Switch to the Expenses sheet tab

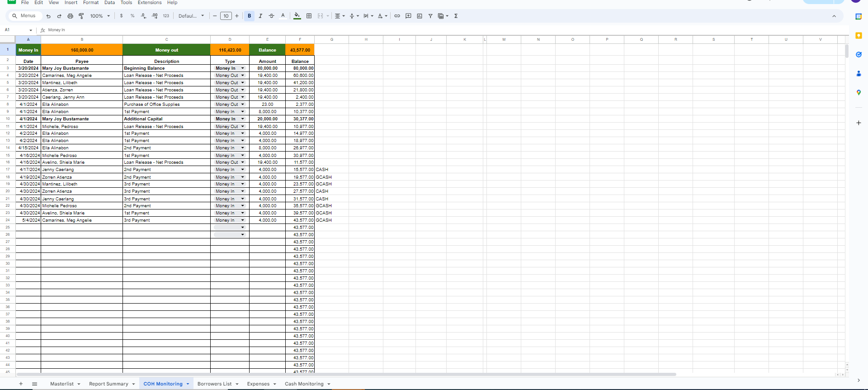click(x=258, y=384)
